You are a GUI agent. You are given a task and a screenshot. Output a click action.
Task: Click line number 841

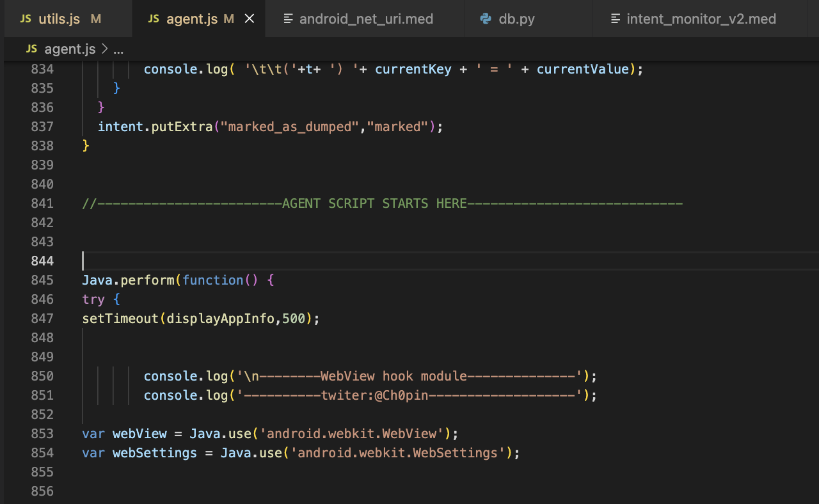click(42, 203)
